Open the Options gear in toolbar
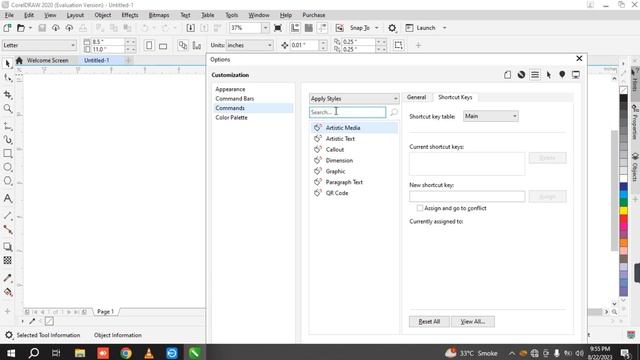The width and height of the screenshot is (640, 360). pyautogui.click(x=392, y=28)
